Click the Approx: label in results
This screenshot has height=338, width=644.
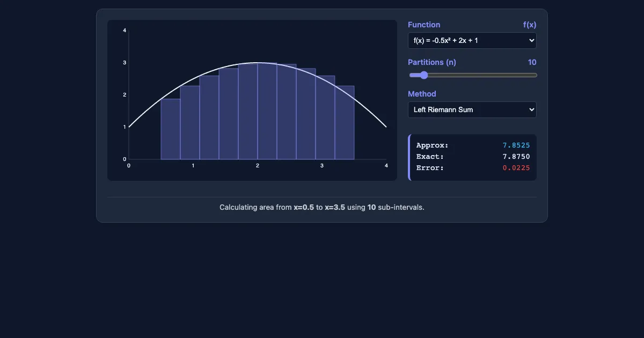pyautogui.click(x=432, y=145)
